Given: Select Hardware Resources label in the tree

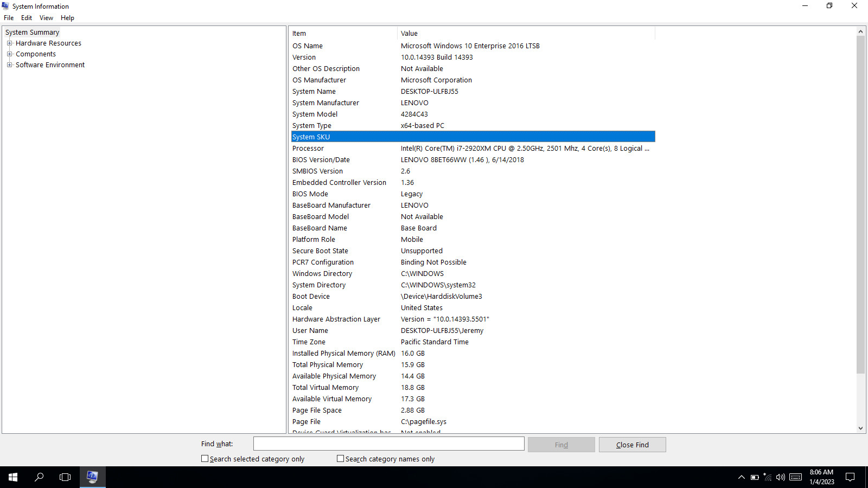Looking at the screenshot, I should click(x=48, y=43).
